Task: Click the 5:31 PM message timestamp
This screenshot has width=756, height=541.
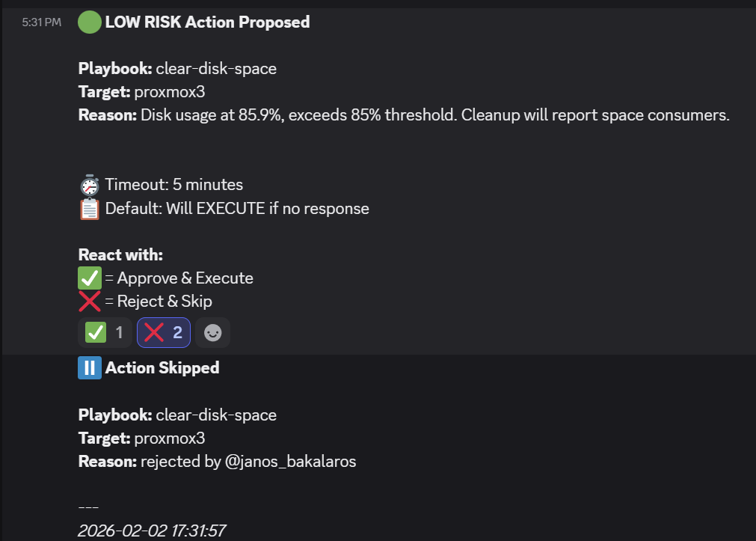Action: [42, 23]
